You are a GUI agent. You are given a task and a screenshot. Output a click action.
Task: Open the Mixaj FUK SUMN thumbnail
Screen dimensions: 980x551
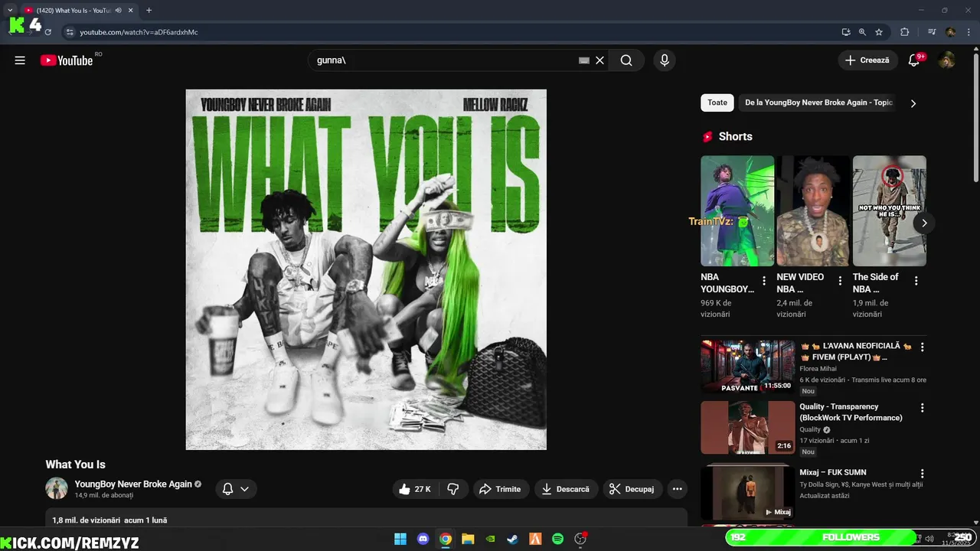[748, 492]
